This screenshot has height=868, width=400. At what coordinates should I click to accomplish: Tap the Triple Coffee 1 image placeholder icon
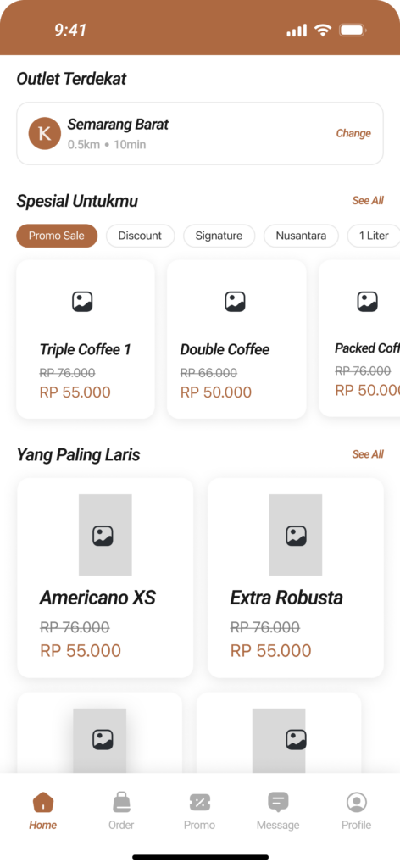tap(82, 302)
